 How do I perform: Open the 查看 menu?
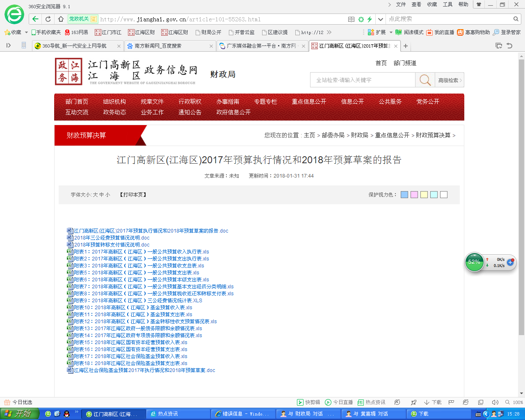[x=416, y=5]
